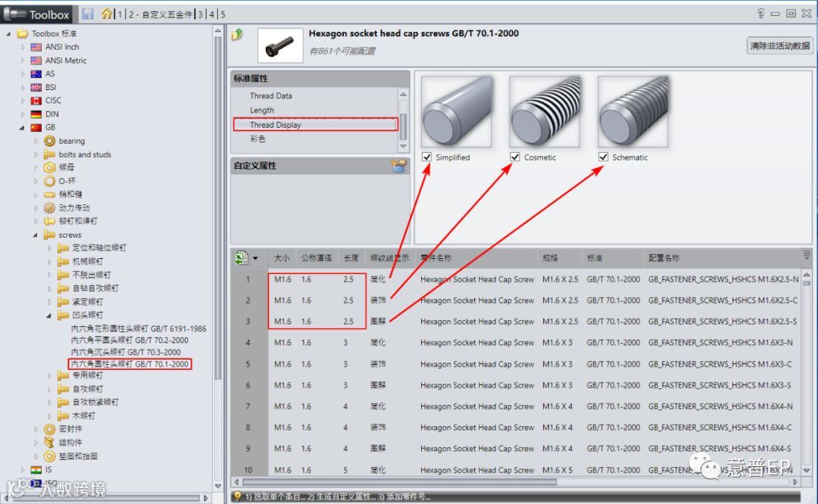This screenshot has height=504, width=818.
Task: Switch to step 4 tab
Action: click(x=212, y=14)
